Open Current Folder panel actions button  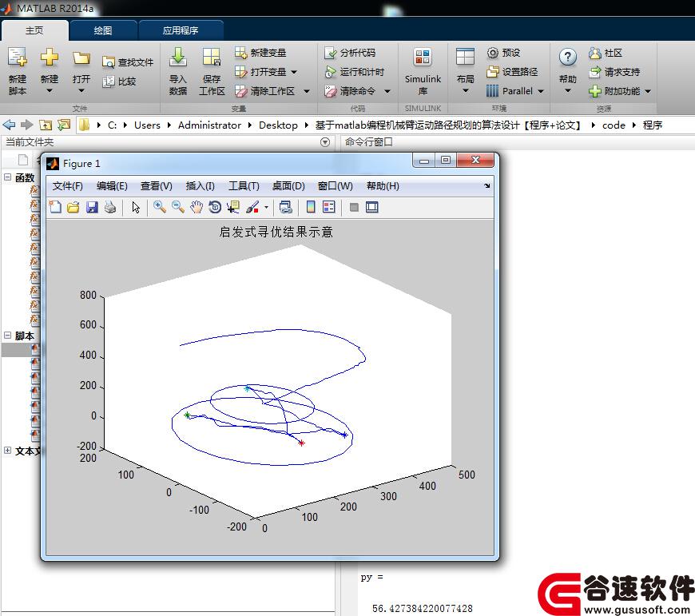coord(325,142)
